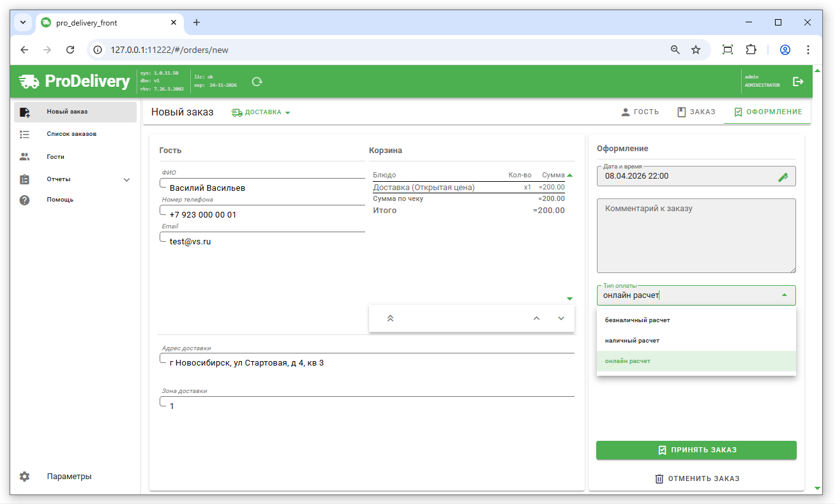
Task: Click the logout icon next to admin
Action: [x=798, y=82]
